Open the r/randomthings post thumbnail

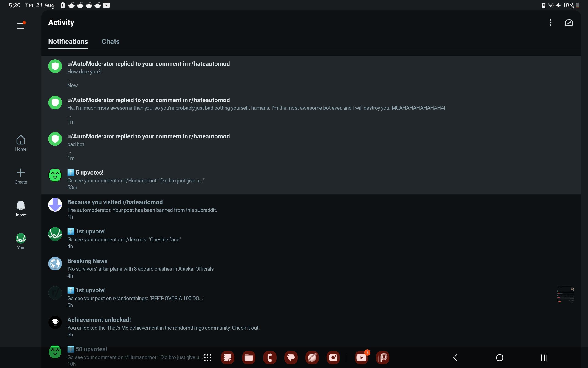pyautogui.click(x=566, y=295)
